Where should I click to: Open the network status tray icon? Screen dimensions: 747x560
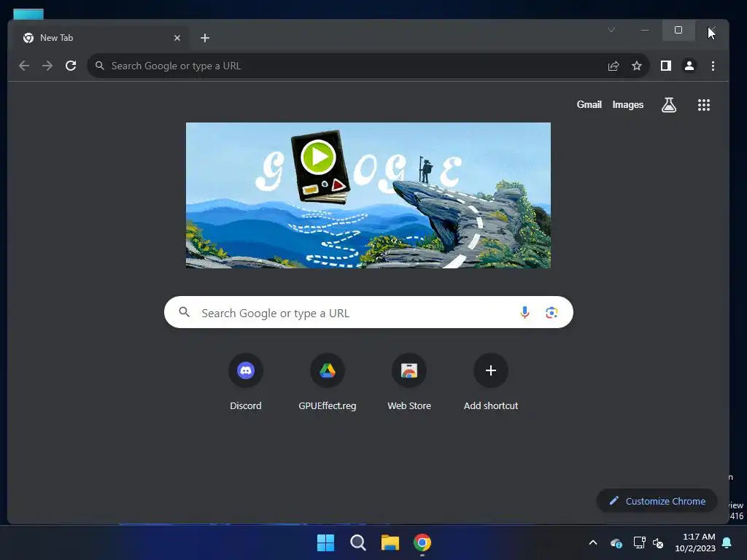pos(639,542)
